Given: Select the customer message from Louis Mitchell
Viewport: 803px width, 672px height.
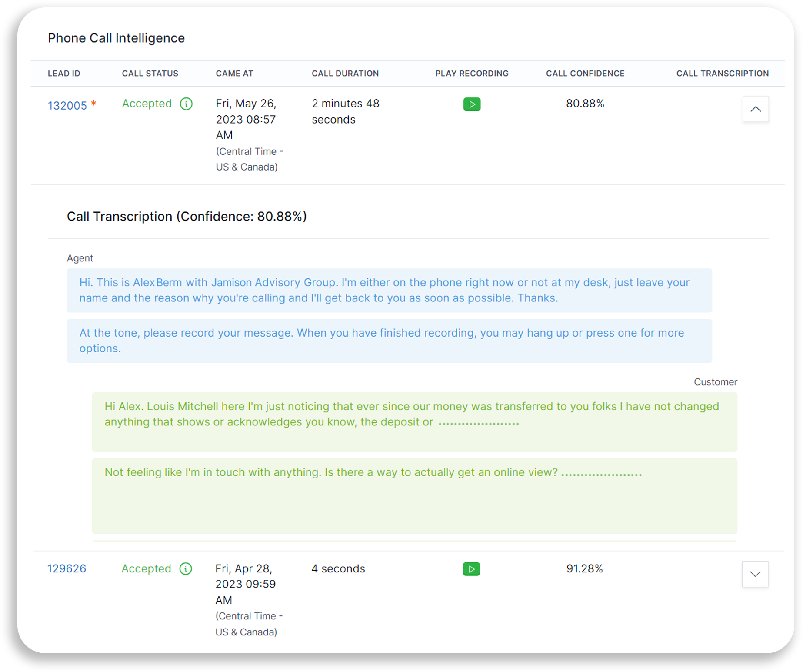Looking at the screenshot, I should tap(414, 422).
